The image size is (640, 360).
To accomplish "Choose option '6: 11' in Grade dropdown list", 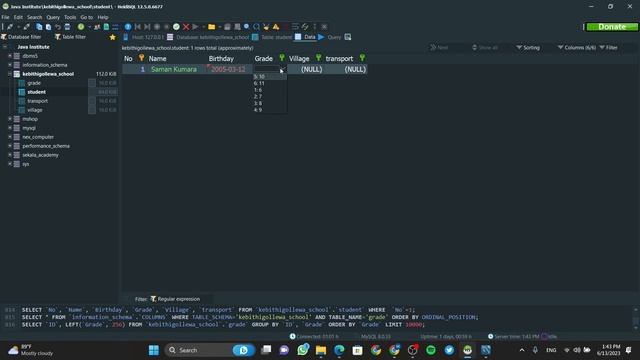I will click(x=269, y=83).
